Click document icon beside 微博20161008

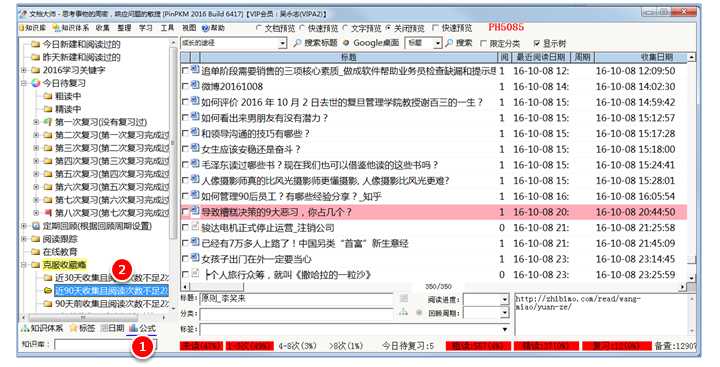point(195,86)
